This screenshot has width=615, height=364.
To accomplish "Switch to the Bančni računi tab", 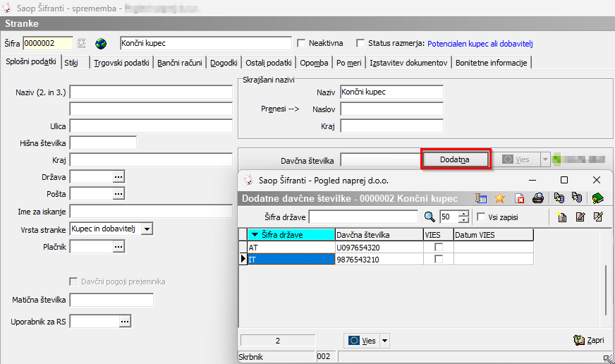I will click(x=180, y=63).
